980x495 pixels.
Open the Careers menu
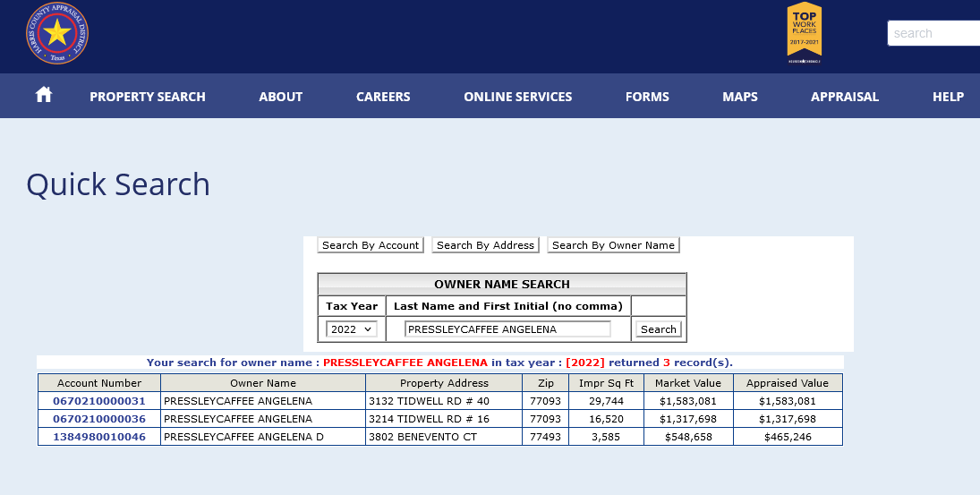tap(383, 97)
